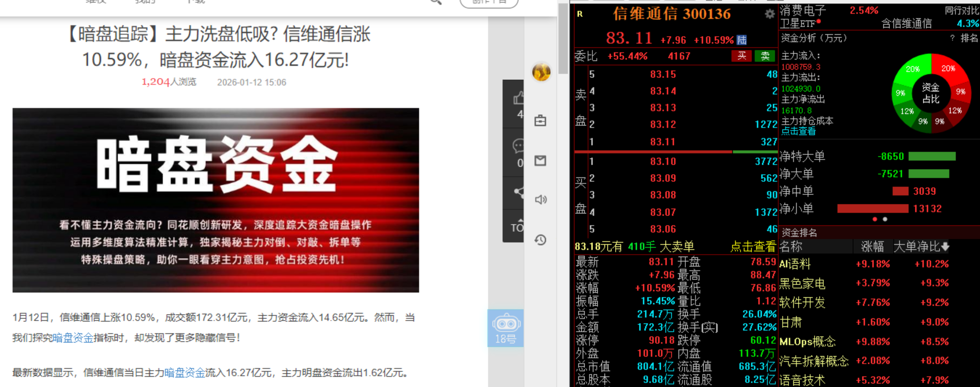980x387 pixels.
Task: Click the stock title 信维通信 300136
Action: (x=672, y=14)
